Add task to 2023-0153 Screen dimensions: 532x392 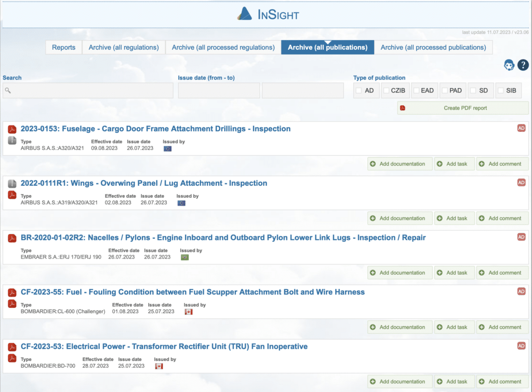454,164
